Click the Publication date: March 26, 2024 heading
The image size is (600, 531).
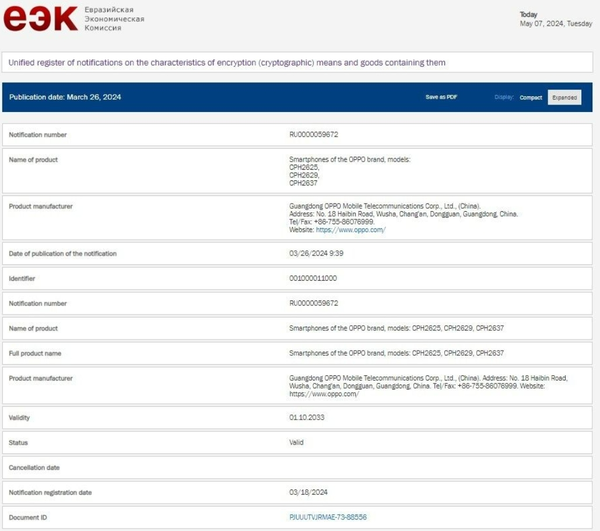(x=65, y=97)
